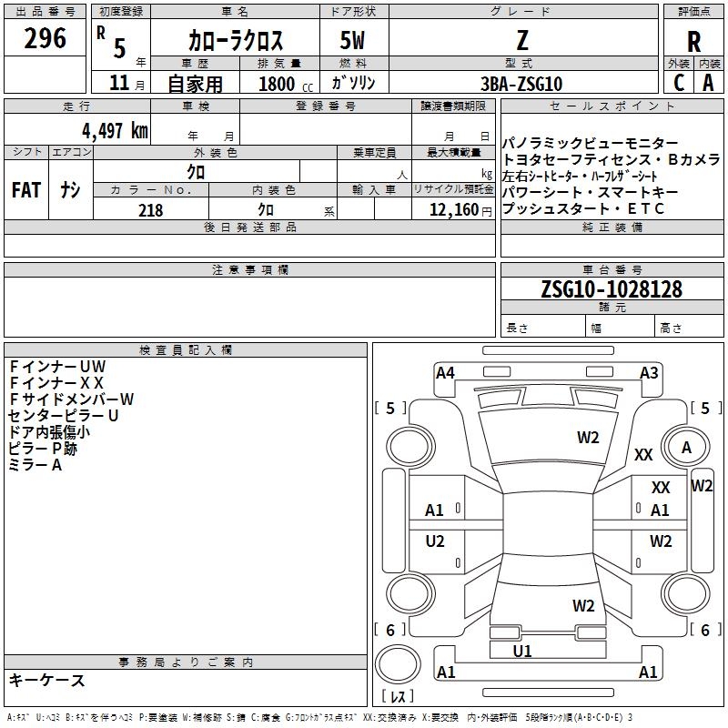
Task: Select inspector note ドア内張傷小
Action: (49, 431)
